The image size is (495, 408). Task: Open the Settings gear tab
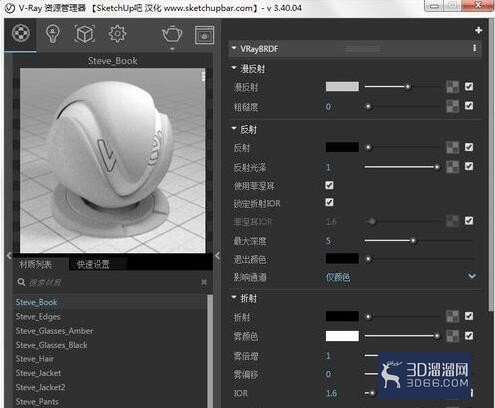point(117,34)
